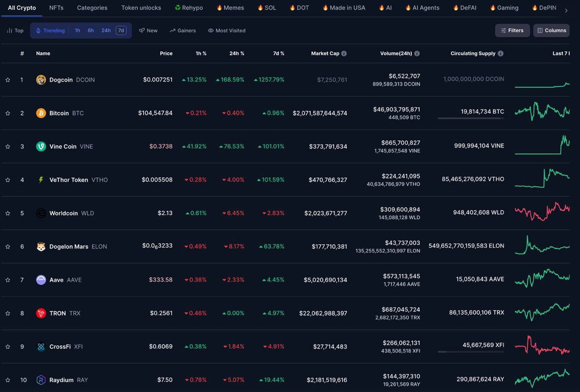Screen dimensions: 580x392
Task: Open the Filters button
Action: [x=512, y=30]
